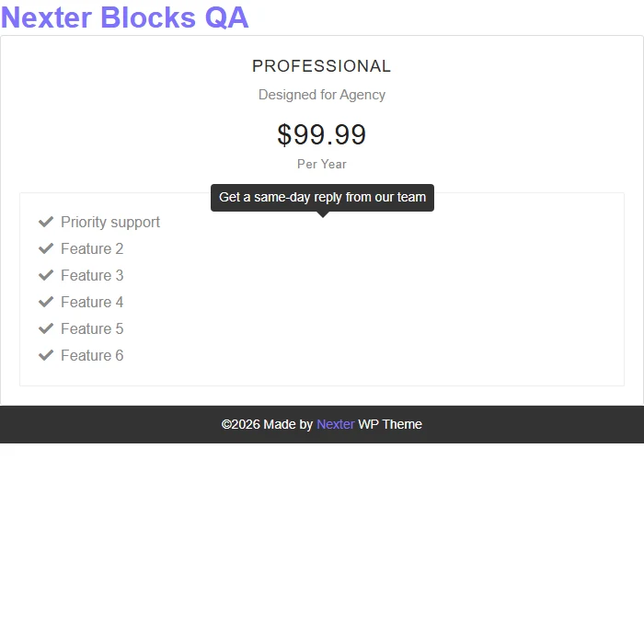Click the checkmark icon beside Feature 5
644x644 pixels.
[46, 328]
